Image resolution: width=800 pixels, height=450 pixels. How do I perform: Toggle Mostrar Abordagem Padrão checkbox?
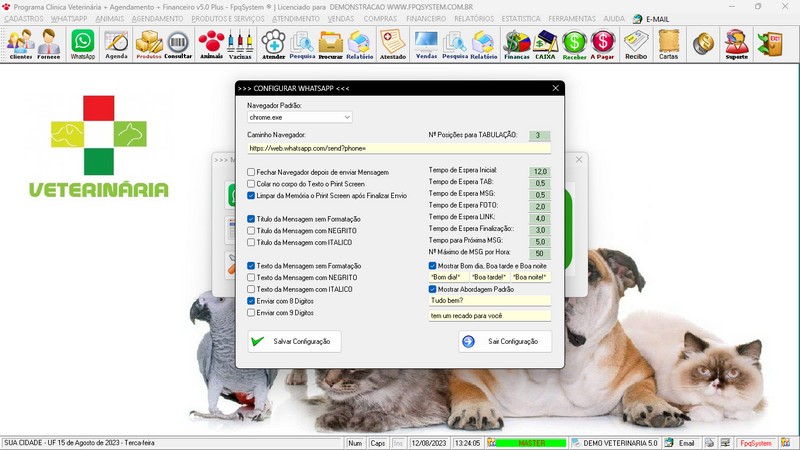(433, 289)
